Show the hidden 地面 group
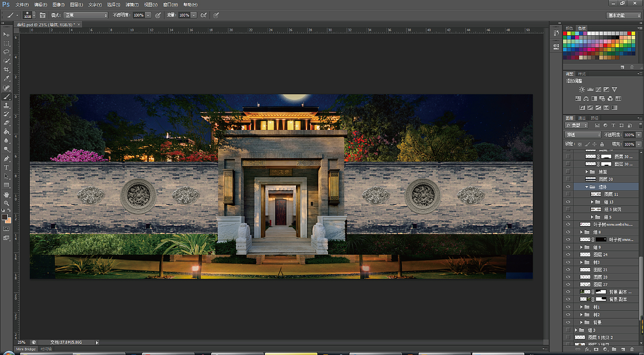The width and height of the screenshot is (644, 355). [568, 172]
